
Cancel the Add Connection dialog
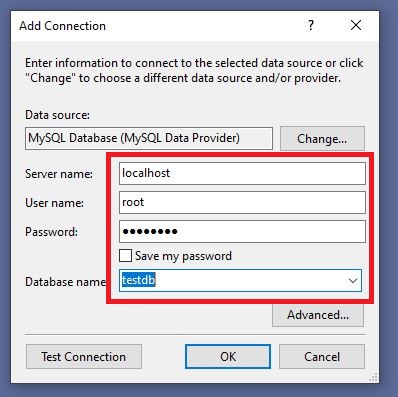click(x=322, y=357)
